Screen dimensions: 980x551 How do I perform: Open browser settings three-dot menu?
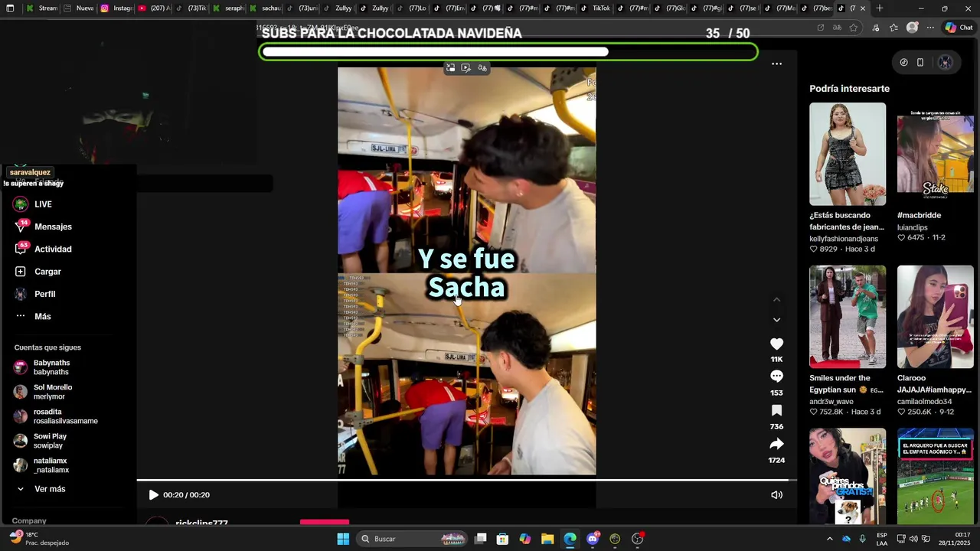tap(930, 28)
